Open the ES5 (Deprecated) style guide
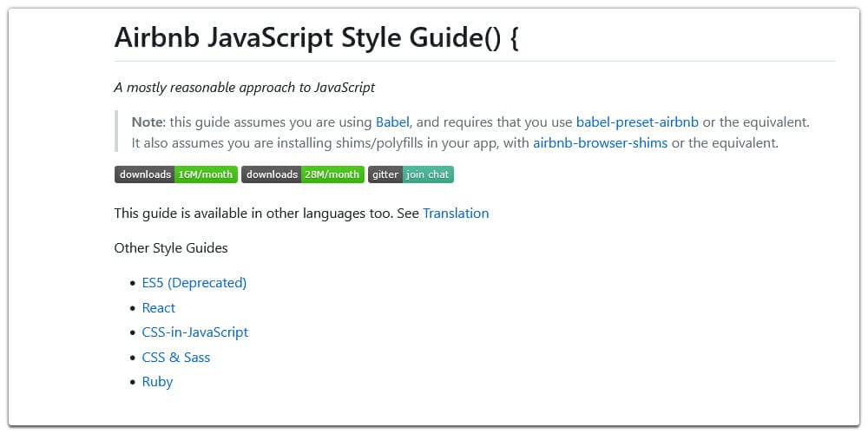This screenshot has width=868, height=434. 194,283
